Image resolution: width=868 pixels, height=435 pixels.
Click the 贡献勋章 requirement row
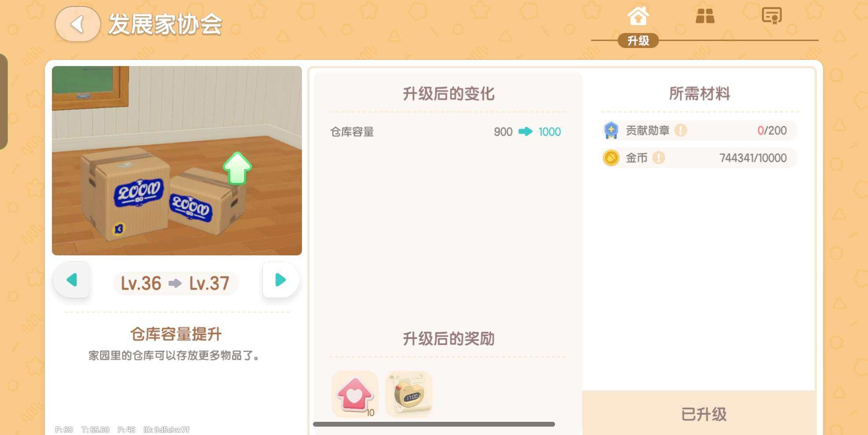(x=699, y=130)
